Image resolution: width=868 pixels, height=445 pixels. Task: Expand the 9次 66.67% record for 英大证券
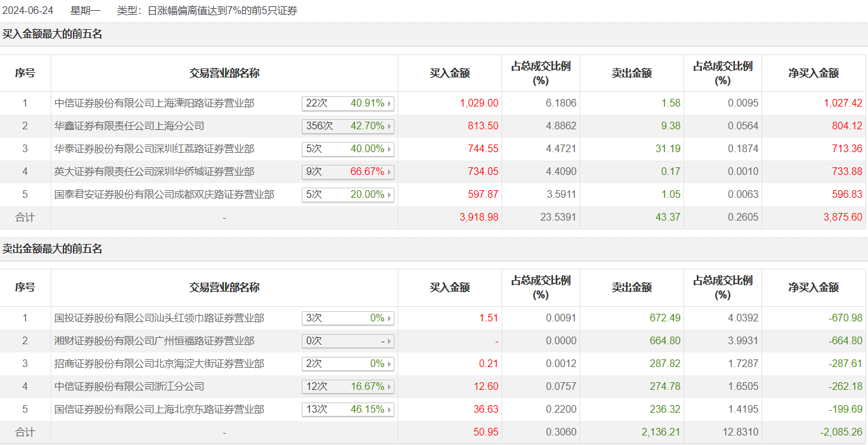pos(348,172)
